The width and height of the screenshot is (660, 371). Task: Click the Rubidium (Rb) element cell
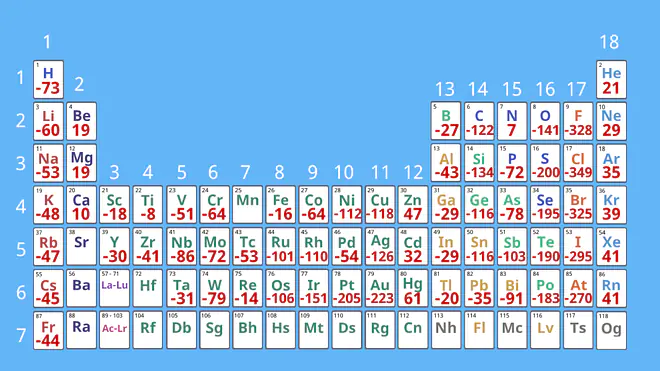(48, 247)
